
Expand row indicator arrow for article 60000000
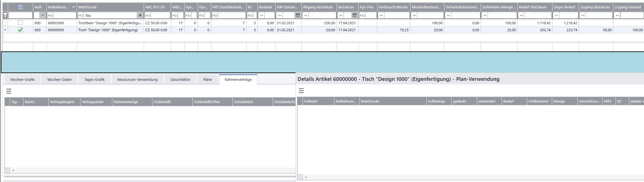(x=5, y=30)
